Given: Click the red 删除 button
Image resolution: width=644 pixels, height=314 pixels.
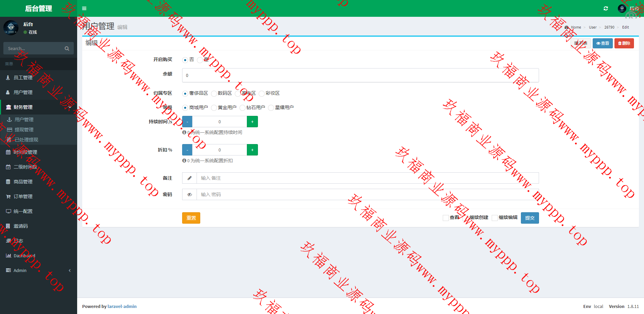Looking at the screenshot, I should 624,43.
